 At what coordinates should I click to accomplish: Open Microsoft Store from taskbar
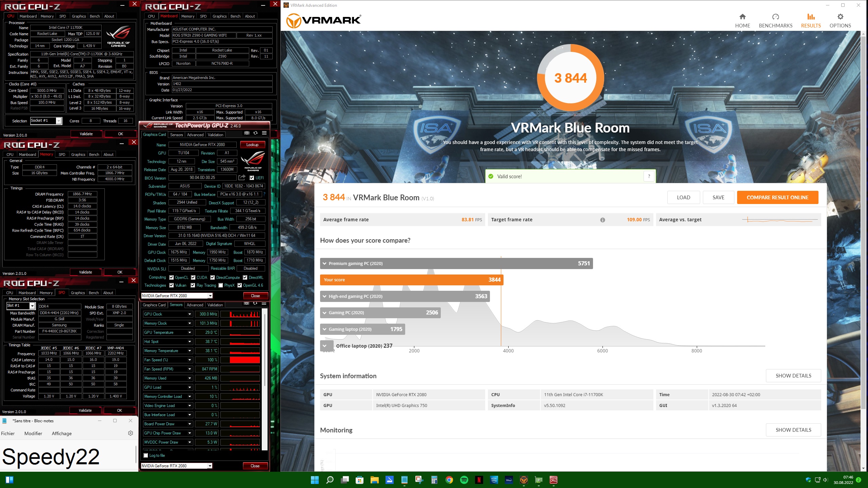pos(359,480)
